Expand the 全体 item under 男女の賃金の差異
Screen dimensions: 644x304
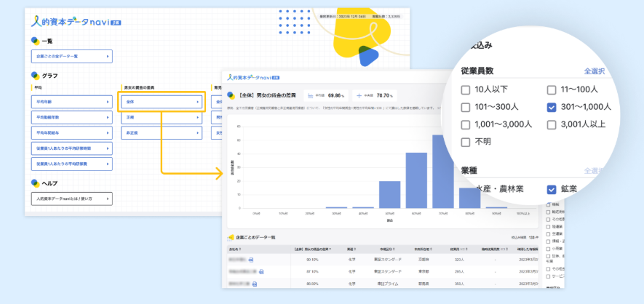pyautogui.click(x=162, y=102)
